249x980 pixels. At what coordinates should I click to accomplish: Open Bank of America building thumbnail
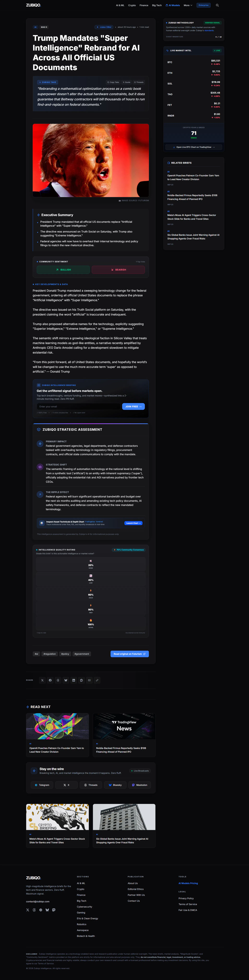[124, 817]
